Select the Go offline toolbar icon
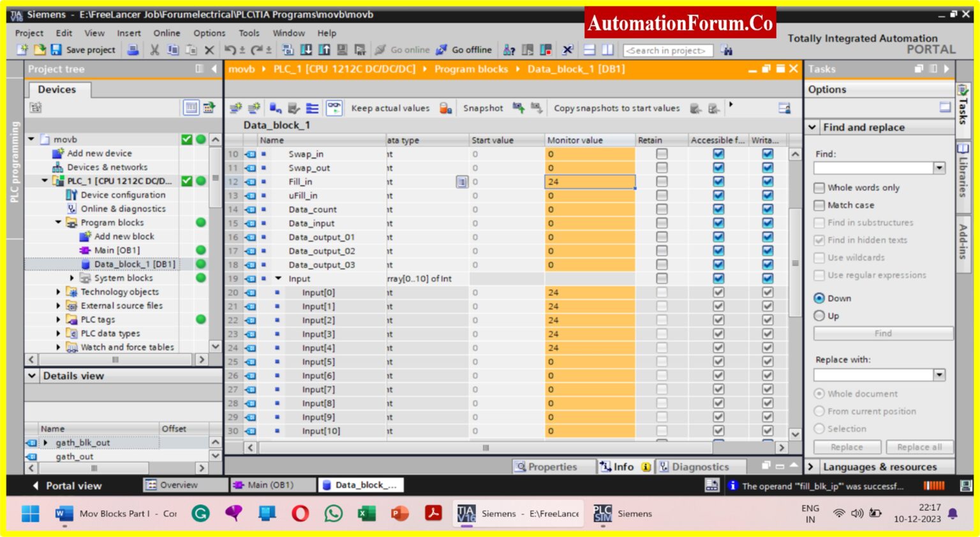The width and height of the screenshot is (980, 537). (x=440, y=50)
